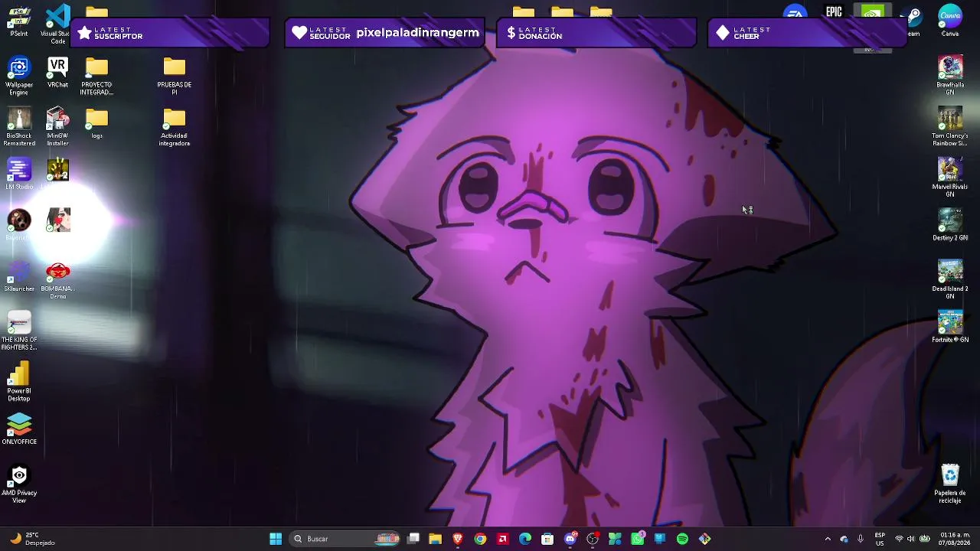The height and width of the screenshot is (551, 980).
Task: Select the VRChat desktop icon
Action: click(x=57, y=72)
